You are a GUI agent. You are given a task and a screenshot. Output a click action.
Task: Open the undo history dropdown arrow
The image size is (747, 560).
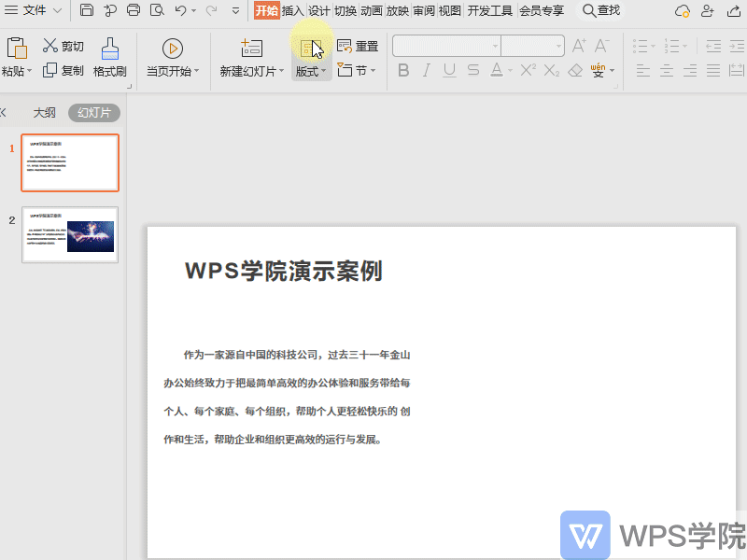pyautogui.click(x=194, y=10)
